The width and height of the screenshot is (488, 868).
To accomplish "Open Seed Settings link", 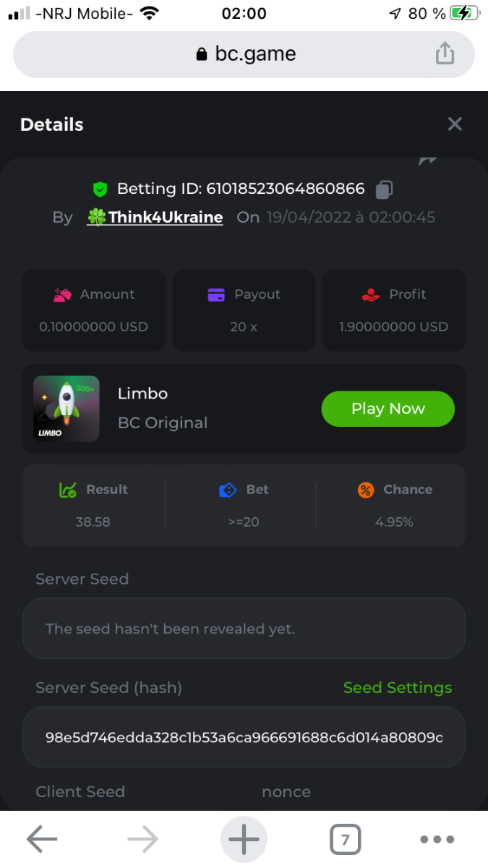I will pyautogui.click(x=397, y=688).
